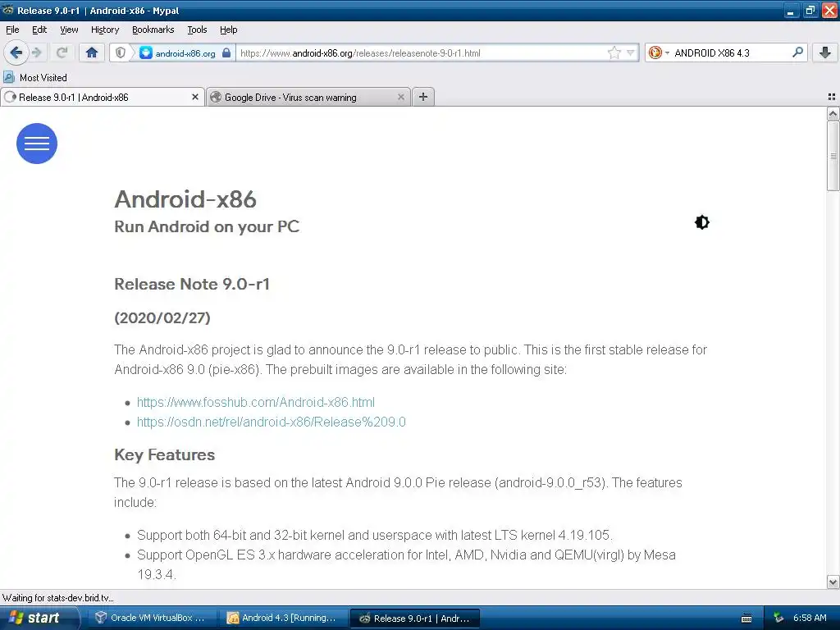Viewport: 840px width, 630px height.
Task: Open the osdn.net Release 9.0 link
Action: click(271, 422)
